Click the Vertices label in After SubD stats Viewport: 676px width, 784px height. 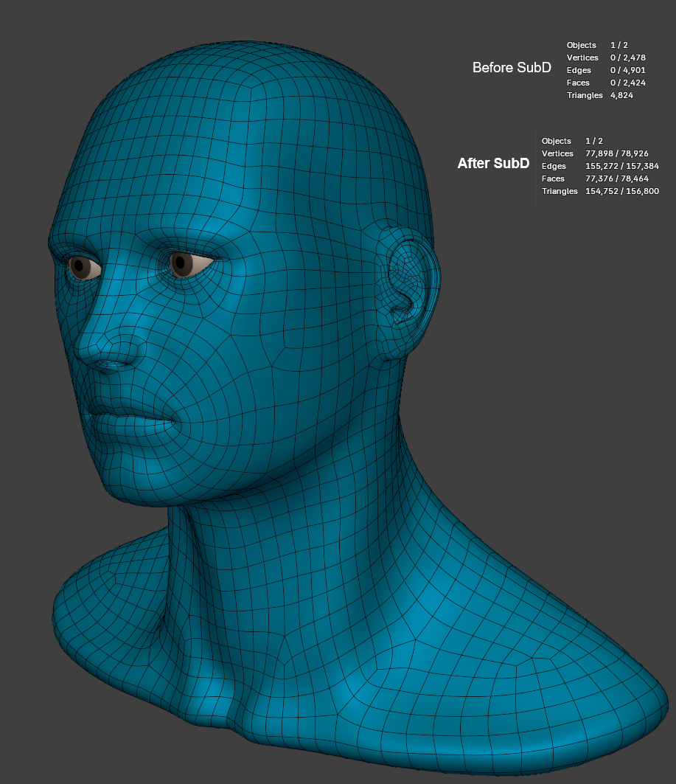pos(557,153)
